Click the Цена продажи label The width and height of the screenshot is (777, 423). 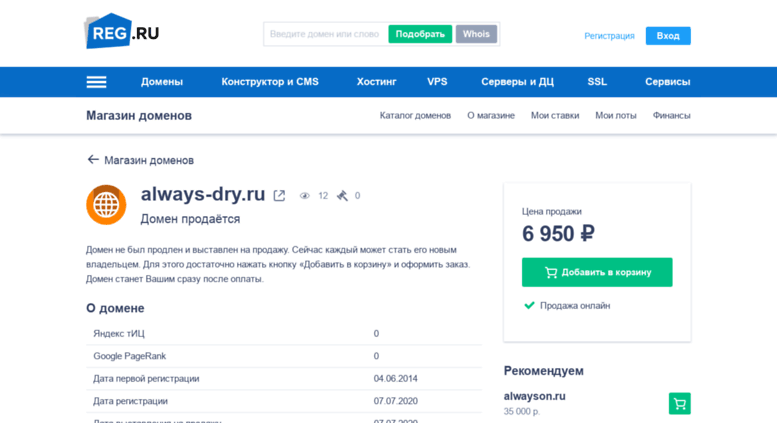point(552,212)
